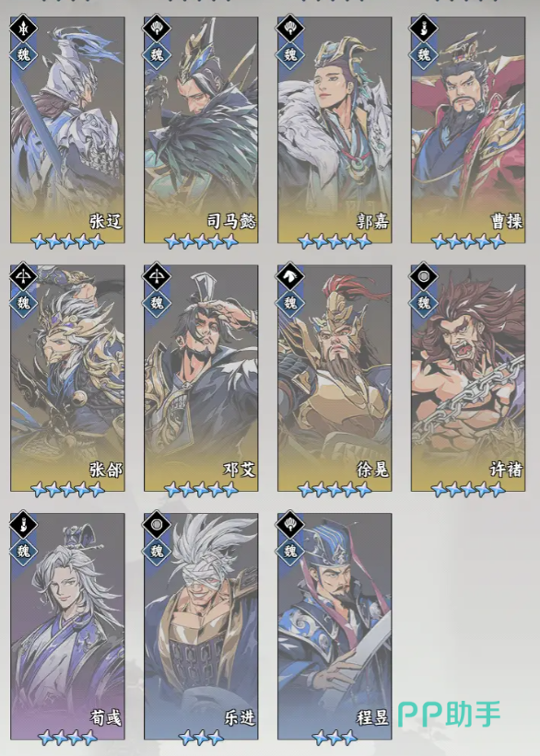Select the 曹操 hero card

468,130
